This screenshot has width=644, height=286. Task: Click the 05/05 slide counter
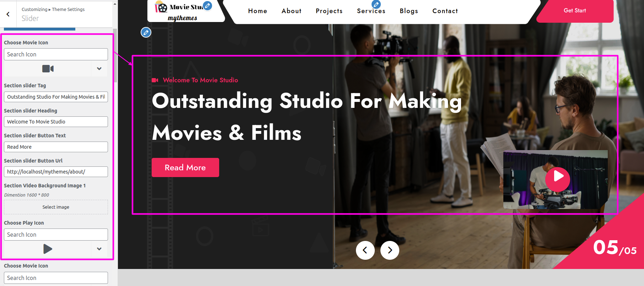[x=615, y=248]
